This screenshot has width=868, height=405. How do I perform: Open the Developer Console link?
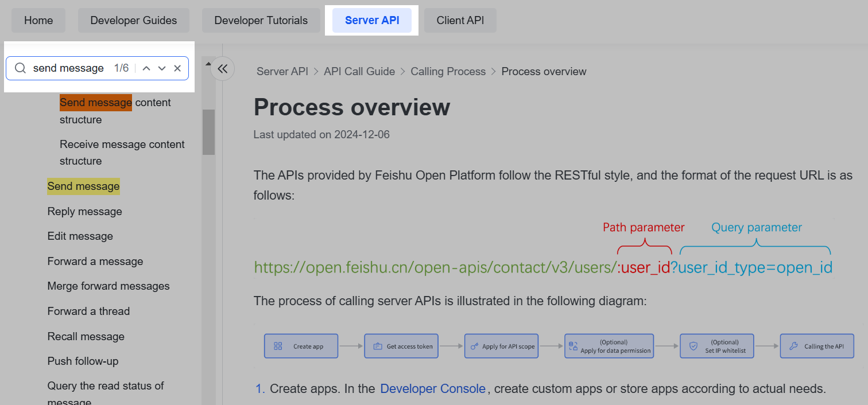coord(433,389)
